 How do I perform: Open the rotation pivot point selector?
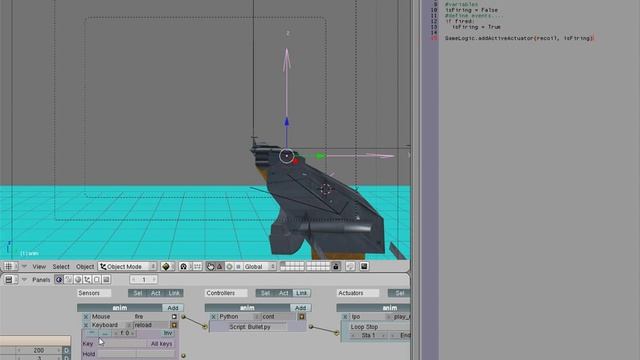[x=184, y=267]
